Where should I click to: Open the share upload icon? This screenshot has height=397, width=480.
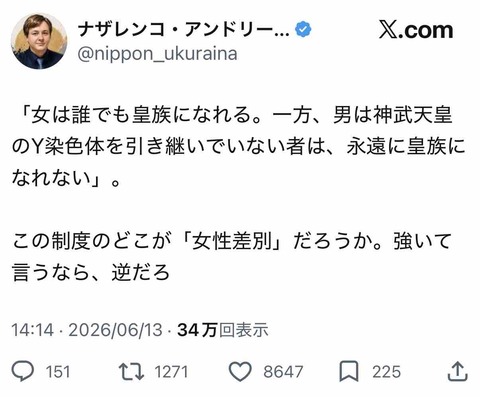click(457, 371)
